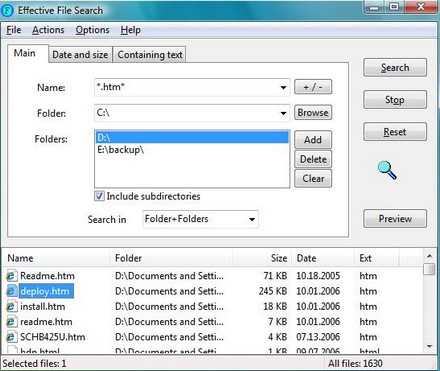440x371 pixels.
Task: Expand the Folder path dropdown arrow
Action: pyautogui.click(x=283, y=113)
